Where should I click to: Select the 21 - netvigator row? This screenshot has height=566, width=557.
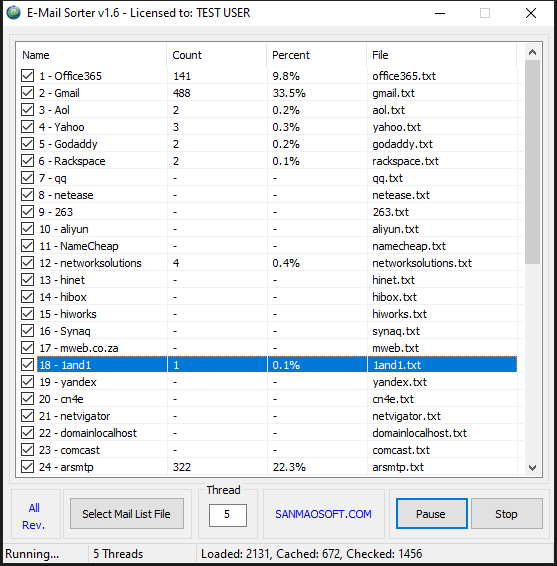pyautogui.click(x=267, y=416)
